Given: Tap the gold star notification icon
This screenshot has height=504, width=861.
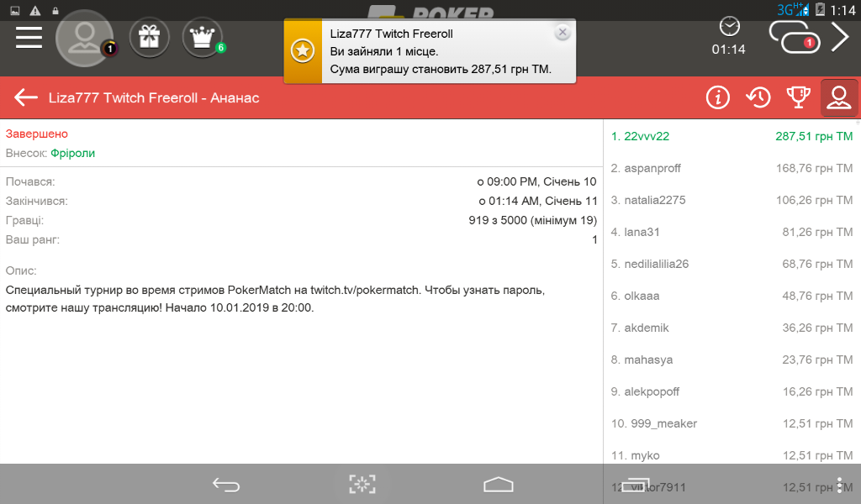Looking at the screenshot, I should (303, 51).
